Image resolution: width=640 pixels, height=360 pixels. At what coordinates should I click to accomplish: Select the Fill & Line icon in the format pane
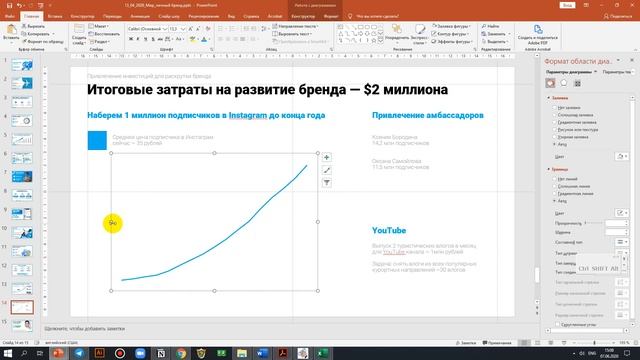coord(550,83)
